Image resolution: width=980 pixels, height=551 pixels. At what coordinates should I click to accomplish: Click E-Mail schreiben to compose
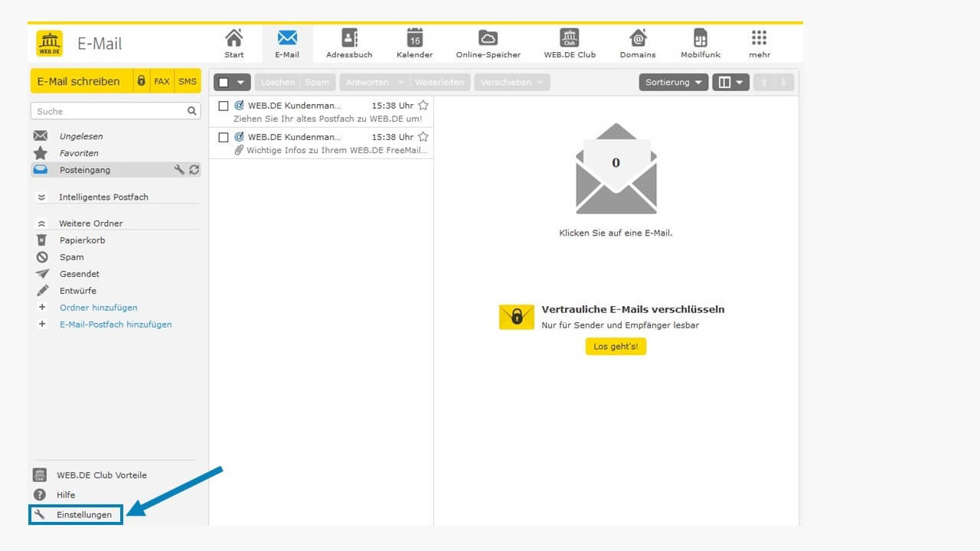[81, 80]
